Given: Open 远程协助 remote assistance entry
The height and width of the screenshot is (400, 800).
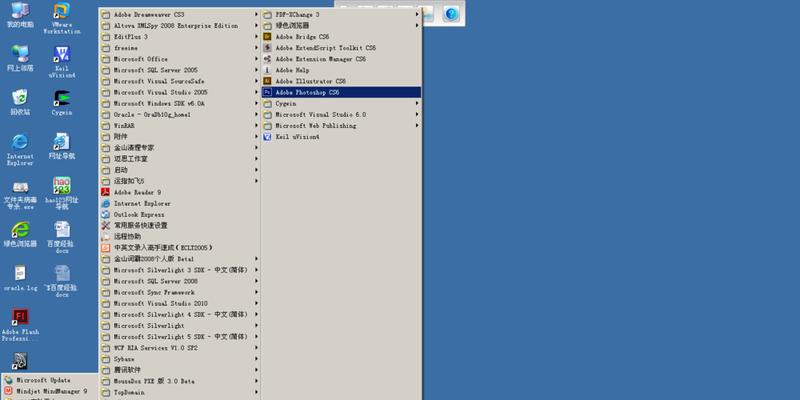Looking at the screenshot, I should point(180,237).
